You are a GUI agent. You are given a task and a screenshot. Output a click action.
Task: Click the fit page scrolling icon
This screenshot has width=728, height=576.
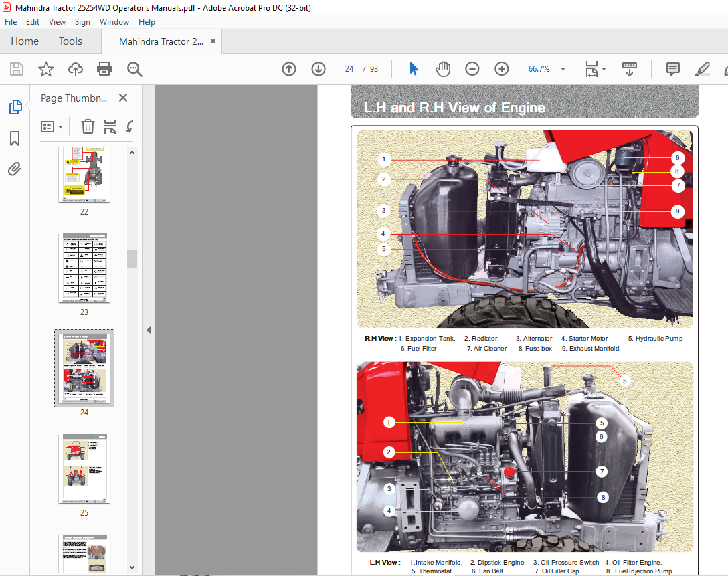pyautogui.click(x=591, y=69)
